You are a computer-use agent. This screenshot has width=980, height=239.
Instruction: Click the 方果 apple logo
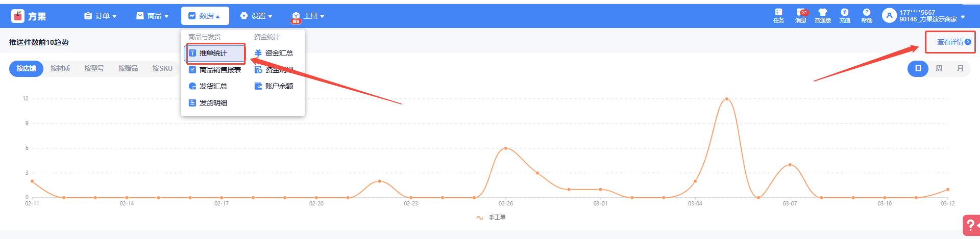pyautogui.click(x=18, y=16)
